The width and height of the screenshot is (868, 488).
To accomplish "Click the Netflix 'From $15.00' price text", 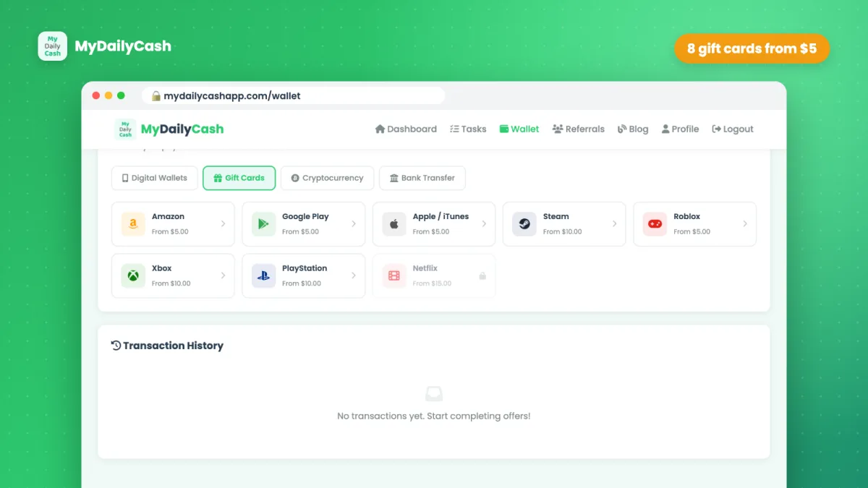I will coord(432,283).
